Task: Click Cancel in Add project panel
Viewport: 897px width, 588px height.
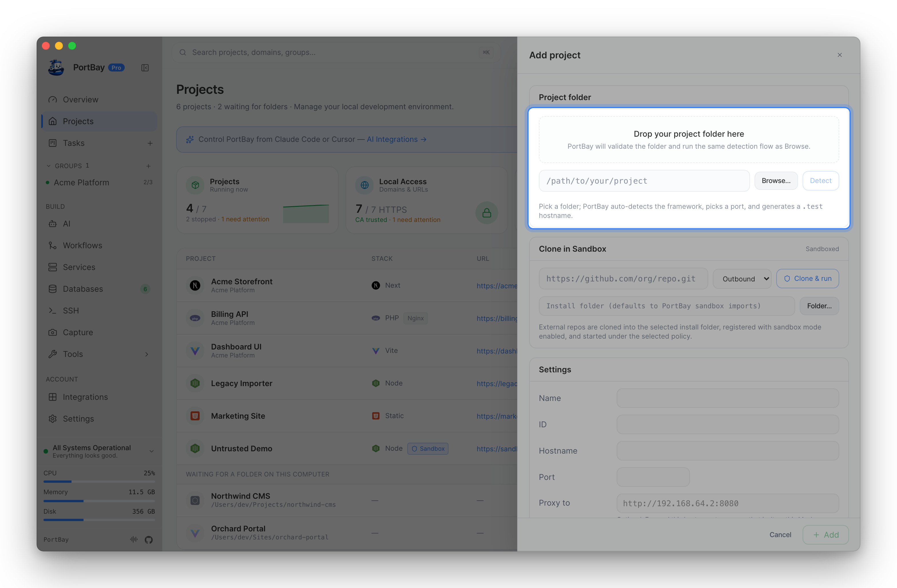Action: [780, 535]
